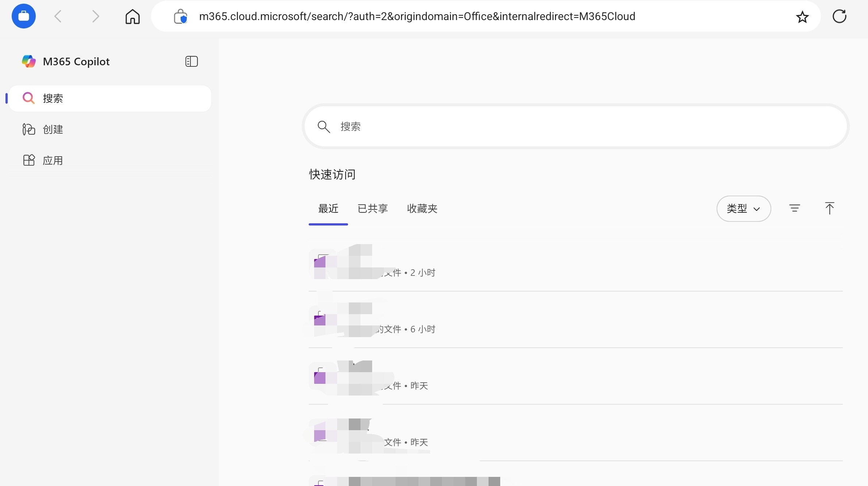Collapse the sidebar navigation panel
Viewport: 868px width, 486px height.
click(191, 61)
